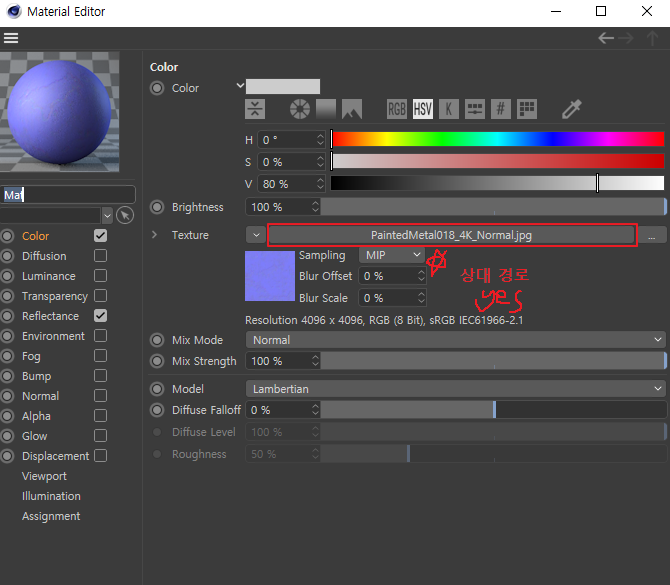Open the Mix Mode dropdown
Viewport: 670px width, 585px height.
455,340
